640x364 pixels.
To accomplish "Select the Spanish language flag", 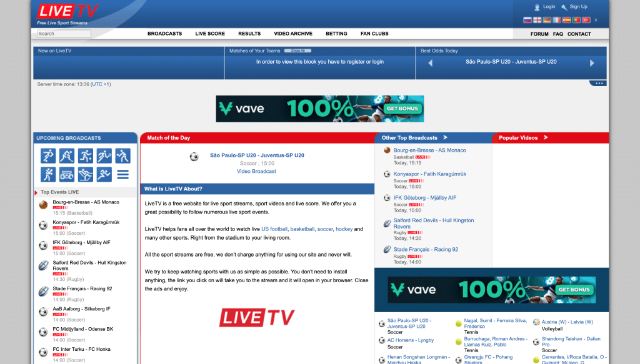I will tap(566, 20).
